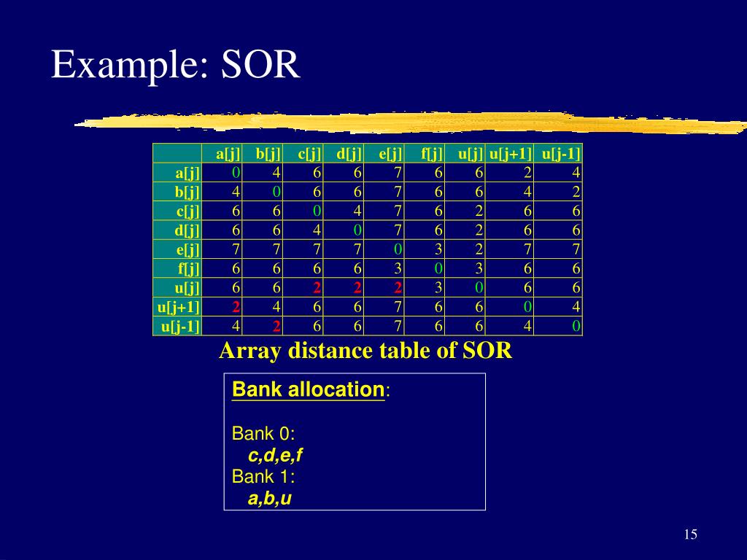Viewport: 747px width, 560px height.
Task: Click the f[j] row header
Action: tap(177, 268)
